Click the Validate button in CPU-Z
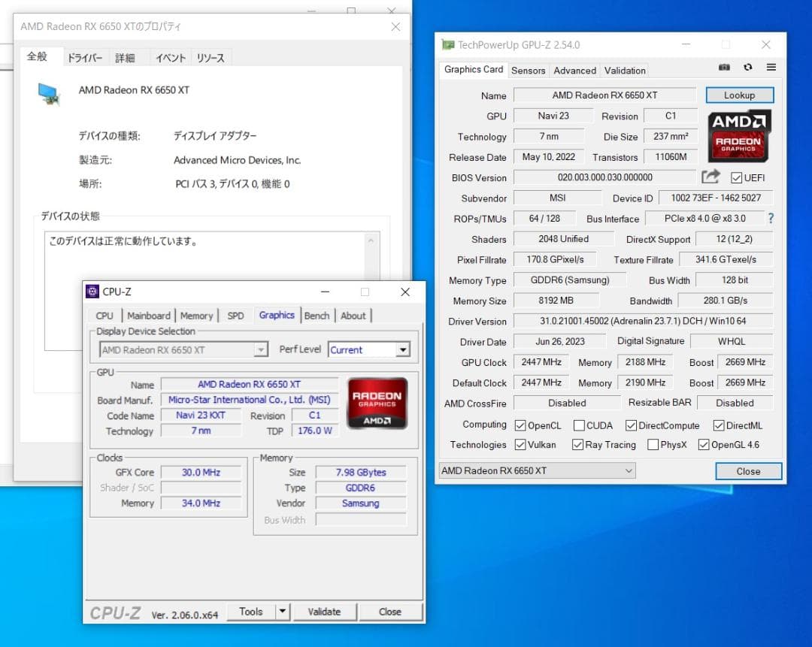This screenshot has width=812, height=647. (324, 612)
